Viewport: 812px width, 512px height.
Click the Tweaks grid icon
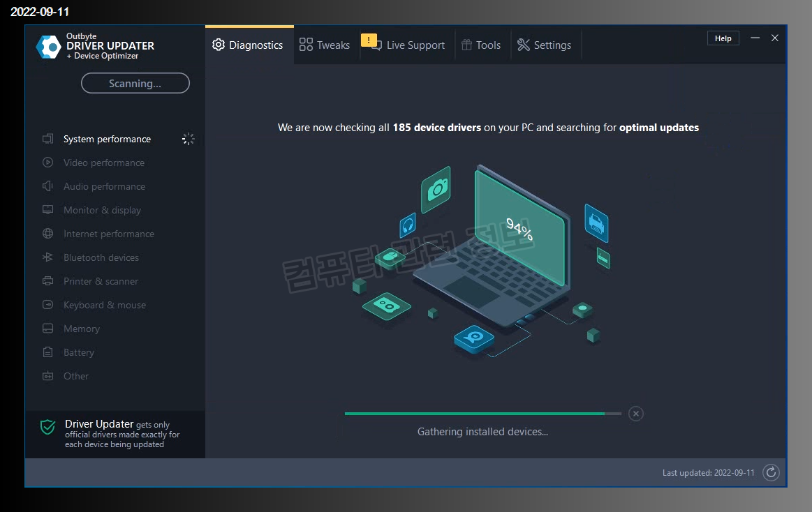click(306, 45)
